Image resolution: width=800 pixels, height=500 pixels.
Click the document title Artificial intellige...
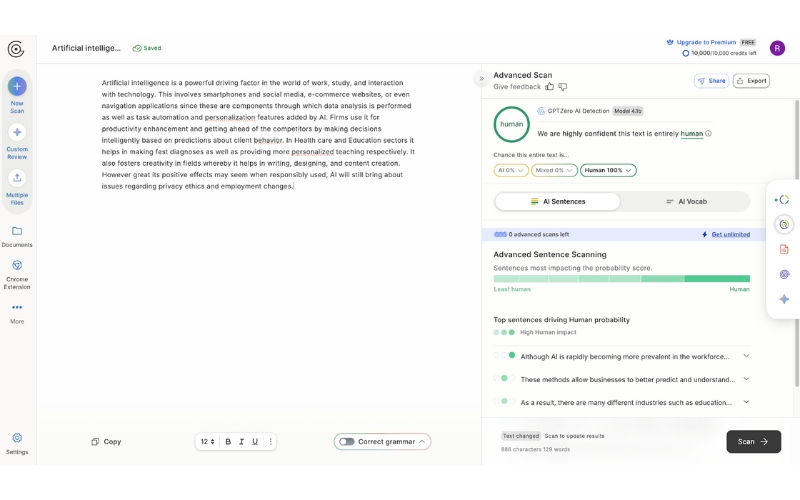coord(86,48)
